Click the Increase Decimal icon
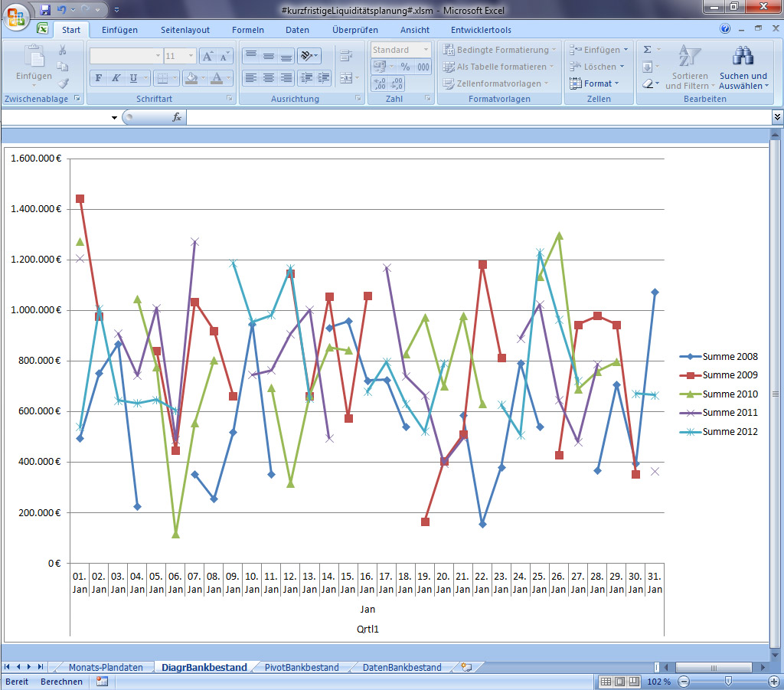This screenshot has height=690, width=784. [x=380, y=83]
